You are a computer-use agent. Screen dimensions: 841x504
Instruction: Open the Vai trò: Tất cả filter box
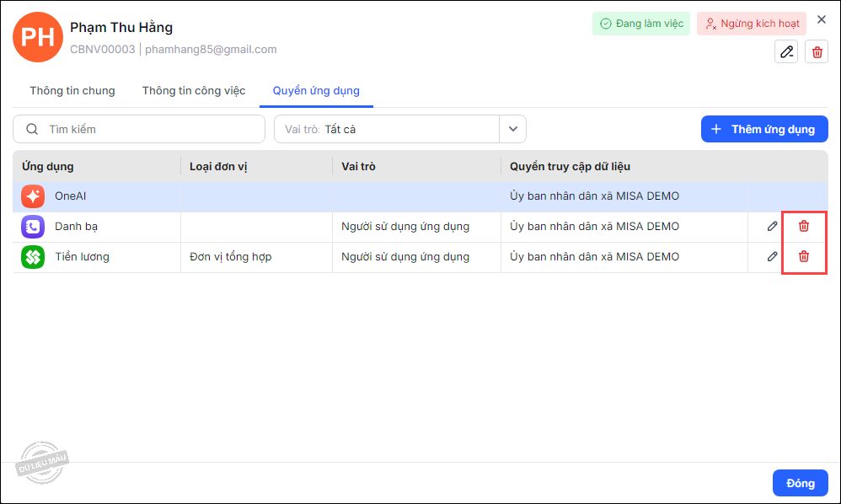(x=388, y=129)
